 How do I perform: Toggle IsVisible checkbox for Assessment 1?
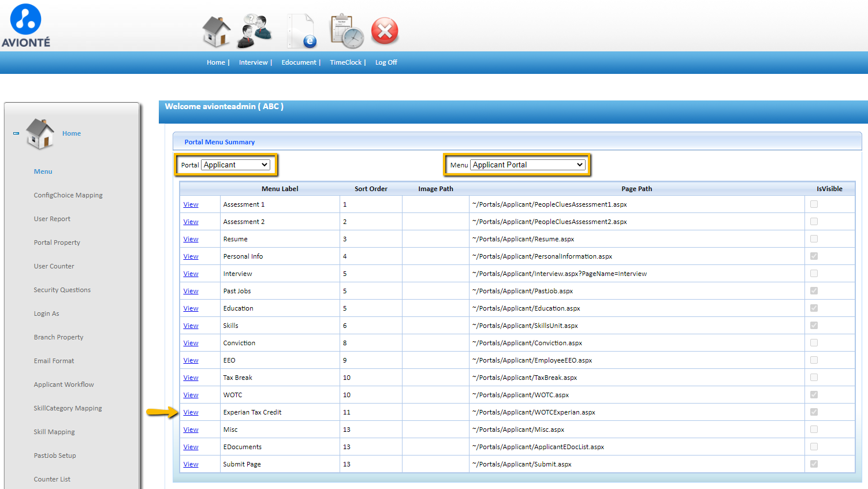point(814,204)
